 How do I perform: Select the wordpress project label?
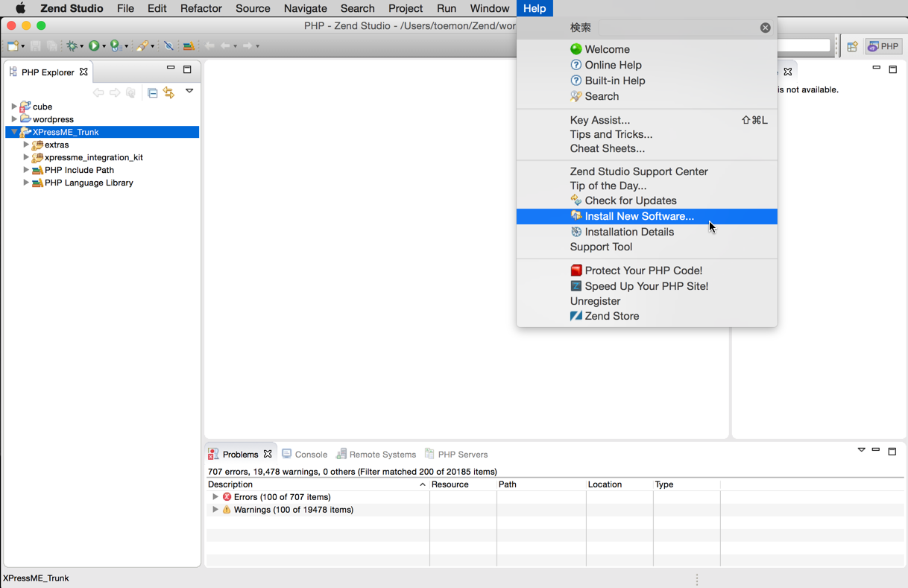click(x=53, y=119)
